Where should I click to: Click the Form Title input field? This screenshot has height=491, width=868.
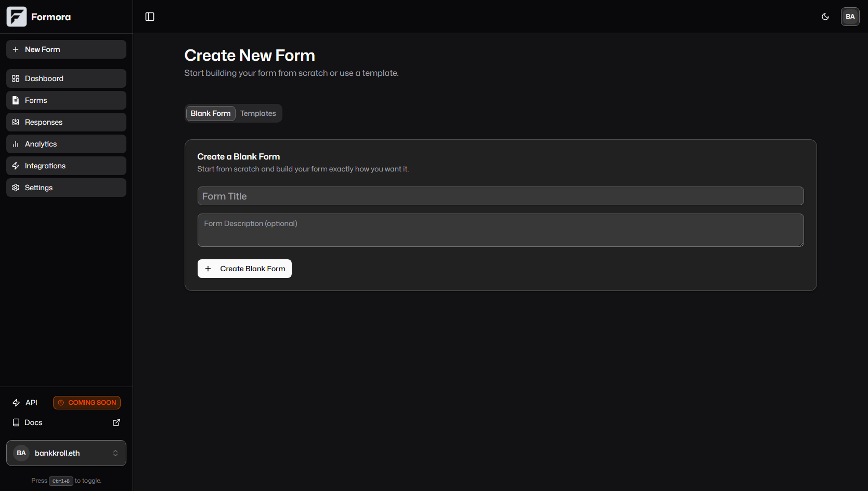pos(500,196)
